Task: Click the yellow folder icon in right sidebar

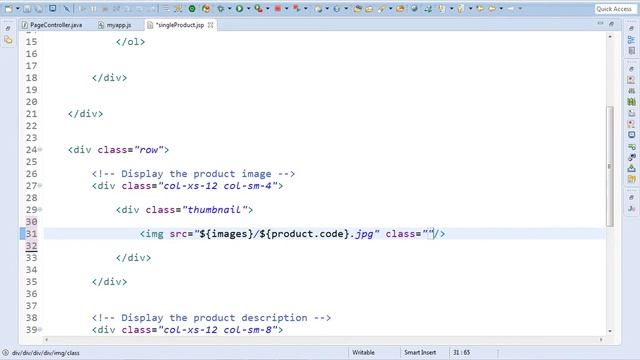Action: [631, 179]
